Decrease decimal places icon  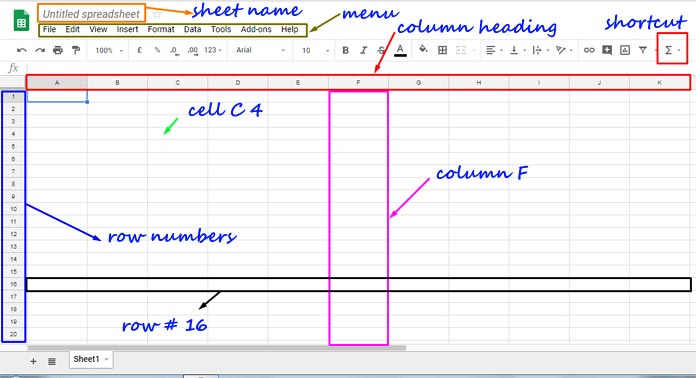point(174,51)
